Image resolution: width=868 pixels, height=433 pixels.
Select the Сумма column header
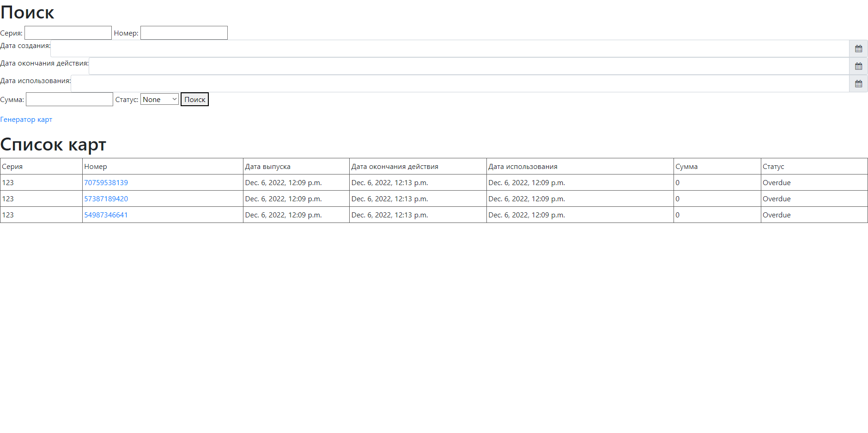[x=686, y=167]
